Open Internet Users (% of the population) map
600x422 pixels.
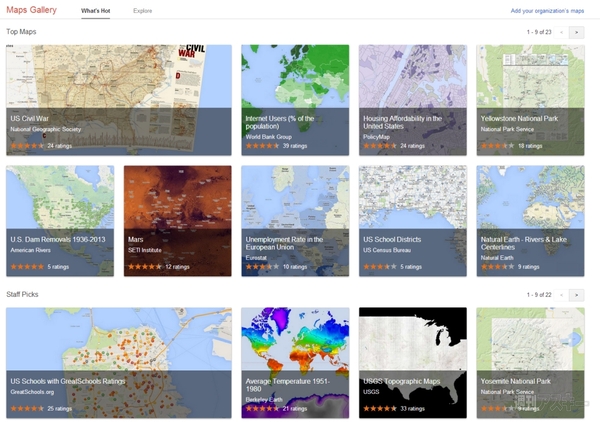(x=295, y=100)
